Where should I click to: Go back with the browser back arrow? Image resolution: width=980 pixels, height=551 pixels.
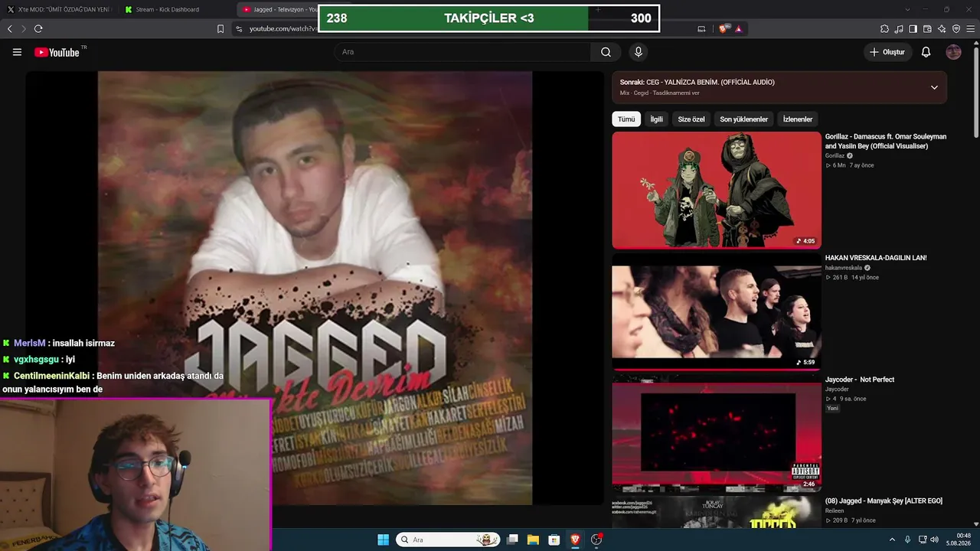coord(10,29)
